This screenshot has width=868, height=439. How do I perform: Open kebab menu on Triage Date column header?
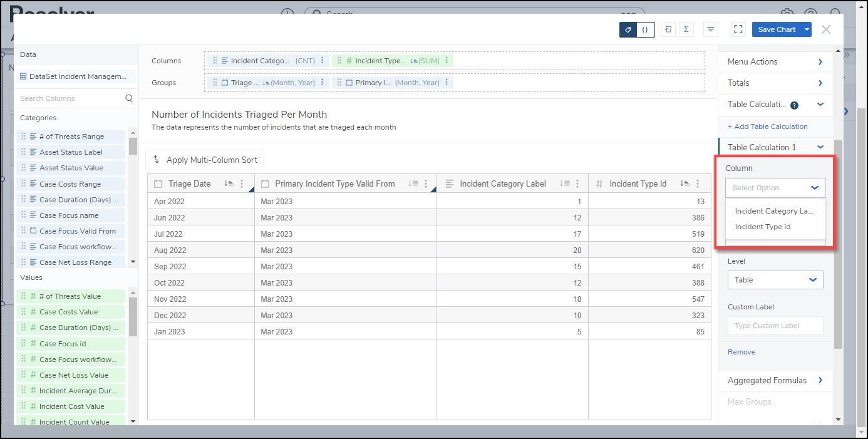(x=242, y=184)
